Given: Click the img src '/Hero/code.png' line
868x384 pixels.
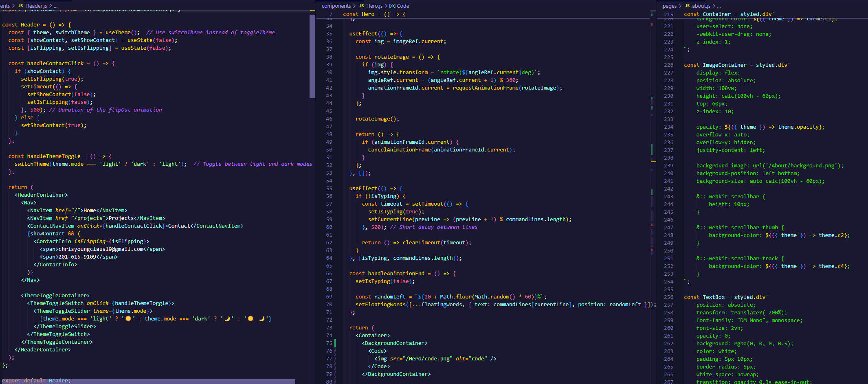Looking at the screenshot, I should point(435,359).
